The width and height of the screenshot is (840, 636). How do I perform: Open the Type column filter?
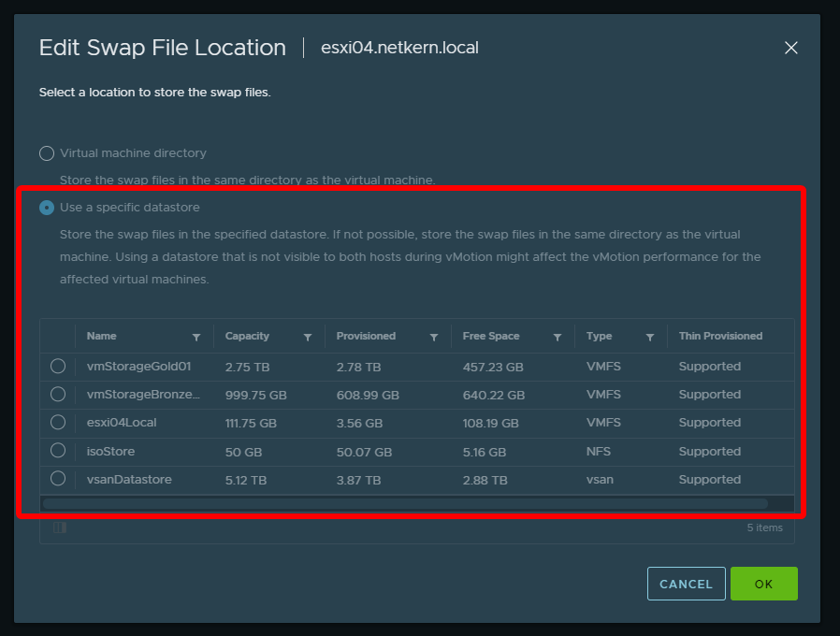(650, 337)
